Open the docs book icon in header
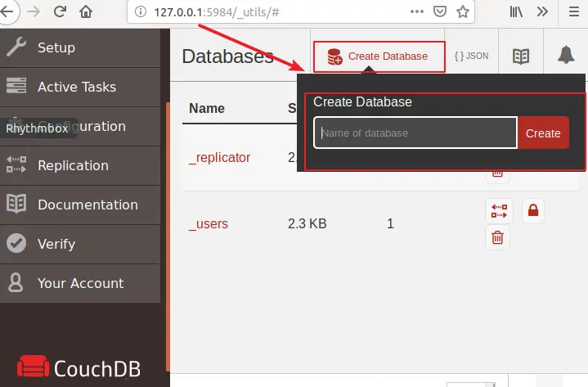The width and height of the screenshot is (588, 387). tap(521, 56)
